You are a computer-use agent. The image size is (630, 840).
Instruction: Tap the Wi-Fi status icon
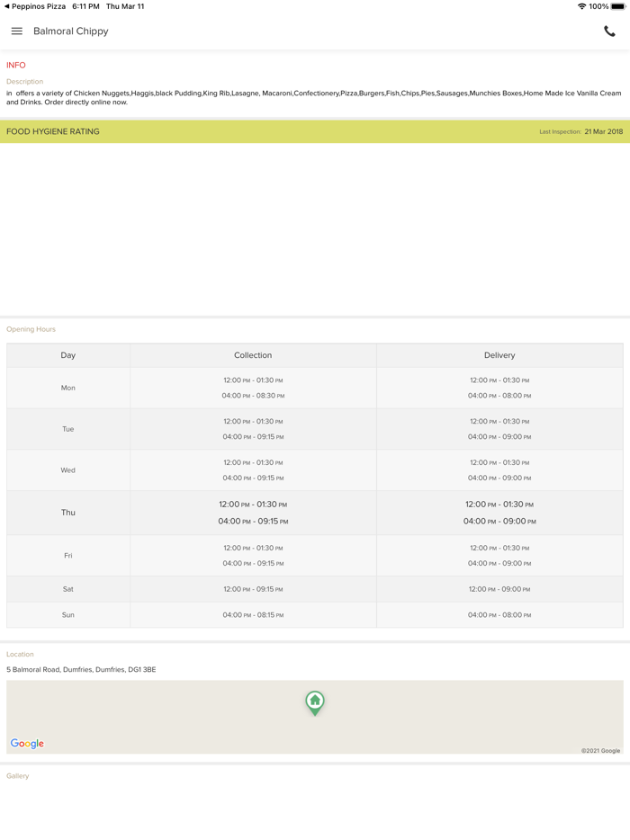click(581, 6)
